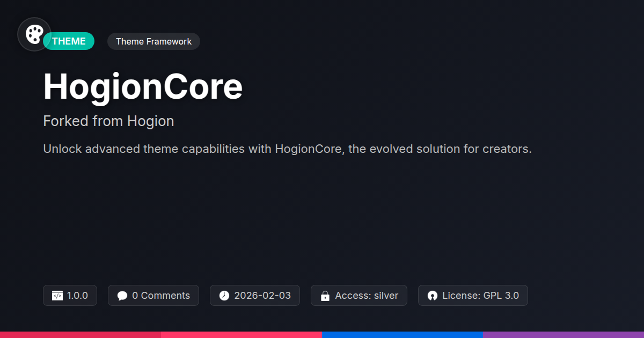This screenshot has height=338, width=644.
Task: Select the Forked from Hogion subtitle
Action: (108, 121)
